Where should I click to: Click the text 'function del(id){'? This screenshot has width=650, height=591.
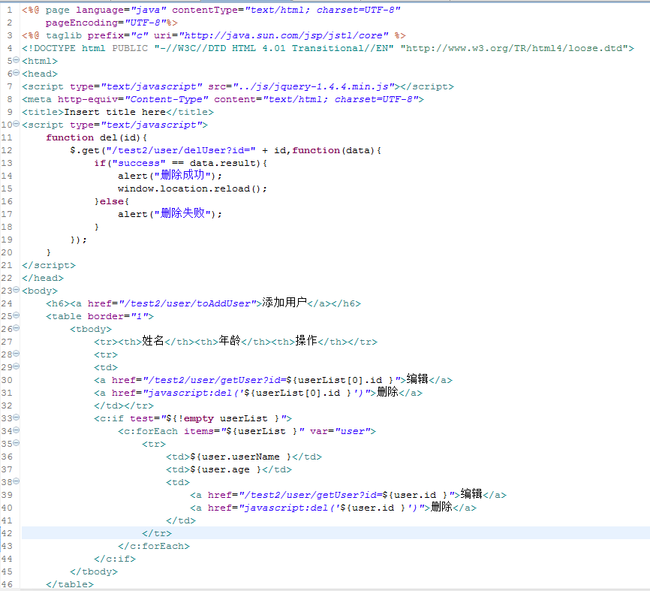click(97, 138)
